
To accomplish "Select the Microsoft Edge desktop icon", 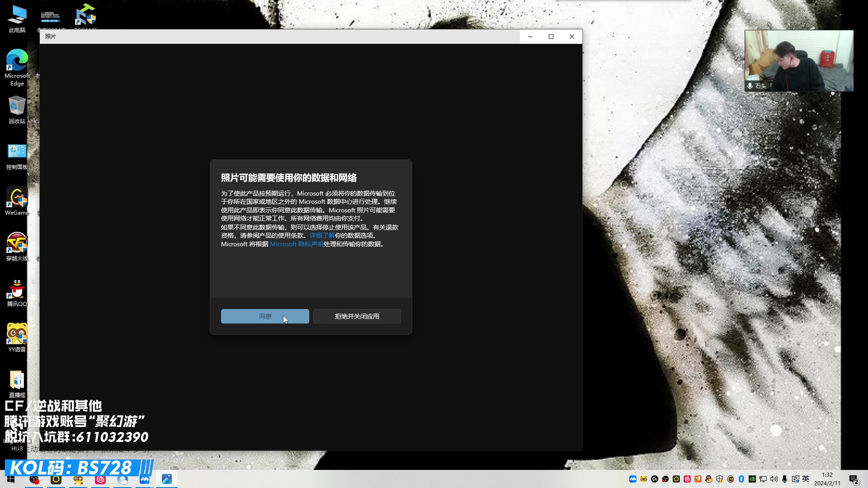I will point(17,67).
